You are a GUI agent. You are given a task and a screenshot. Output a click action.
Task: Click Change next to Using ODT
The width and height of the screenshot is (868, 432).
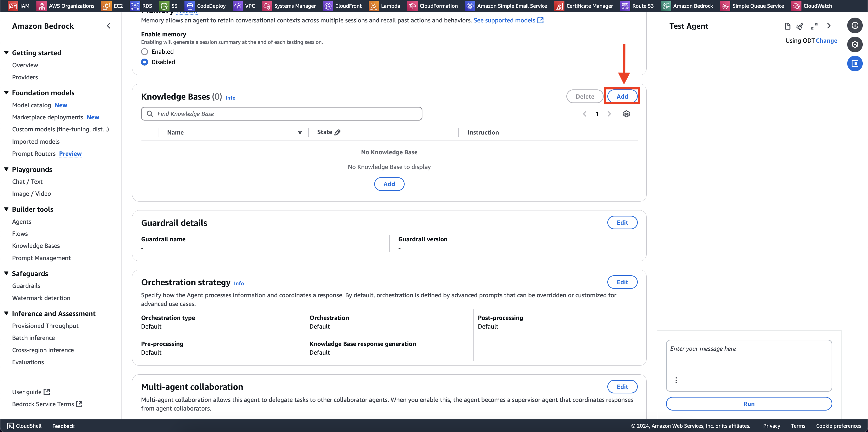point(826,40)
